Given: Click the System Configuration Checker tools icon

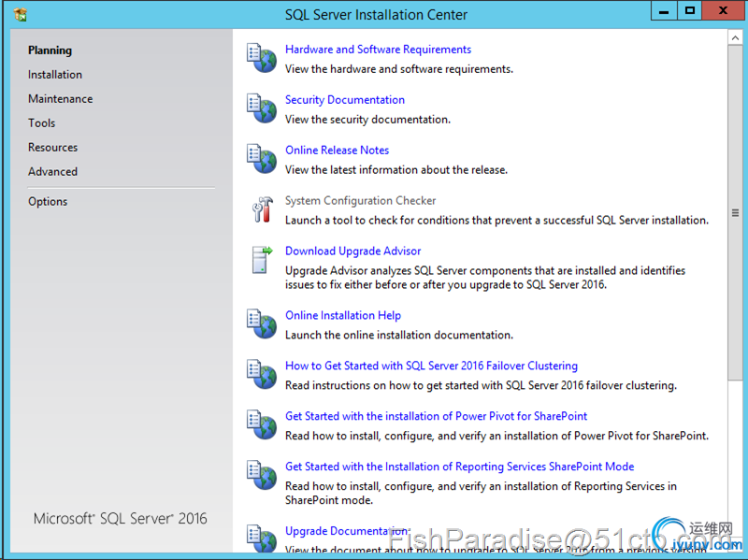Looking at the screenshot, I should tap(263, 209).
